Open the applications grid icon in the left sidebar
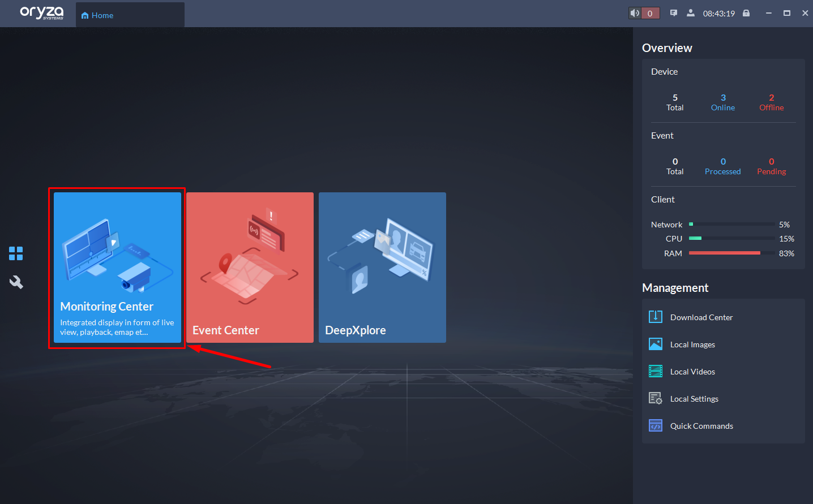Image resolution: width=813 pixels, height=504 pixels. (16, 253)
